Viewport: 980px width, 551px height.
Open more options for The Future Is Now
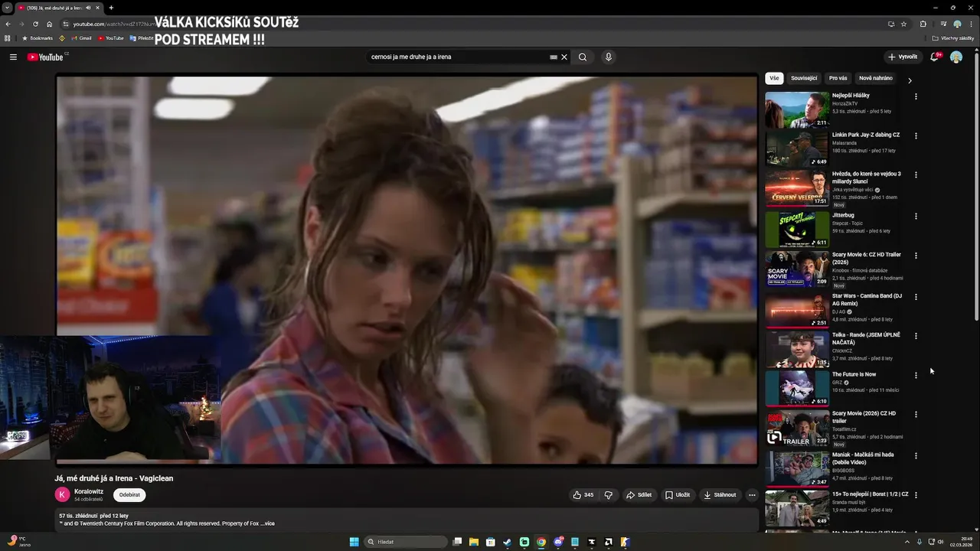click(916, 376)
